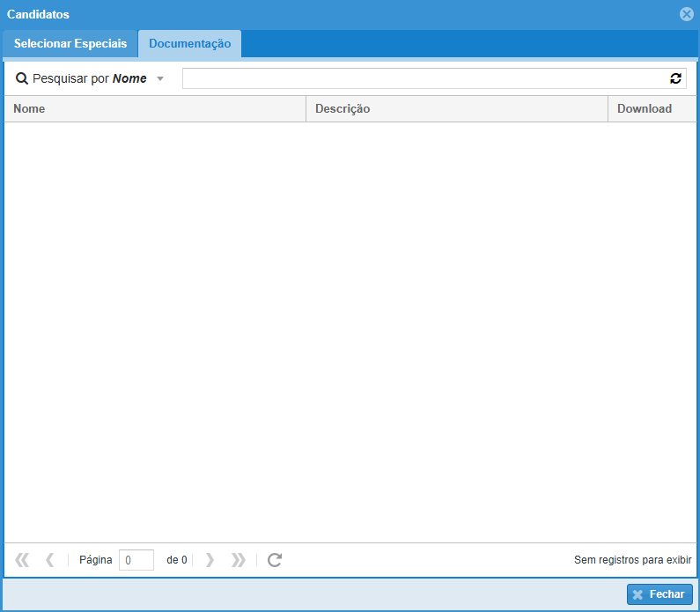Go to previous page of results
The image size is (700, 612).
click(x=49, y=560)
